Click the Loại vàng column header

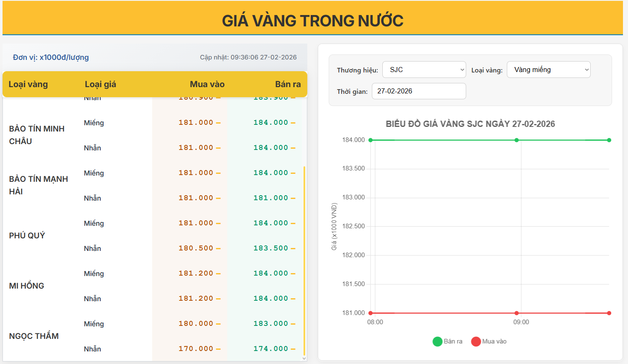(29, 84)
